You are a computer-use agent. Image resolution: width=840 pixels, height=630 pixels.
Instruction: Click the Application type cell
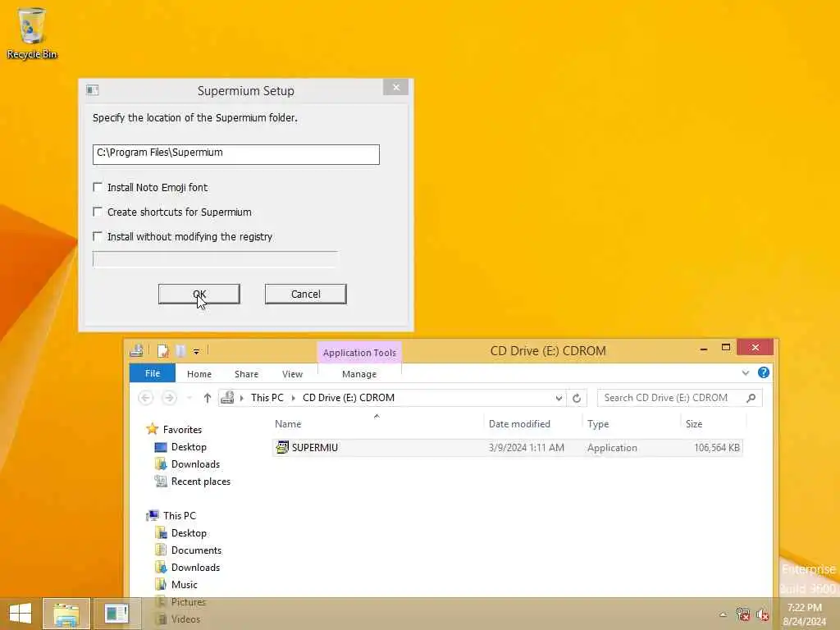[612, 447]
